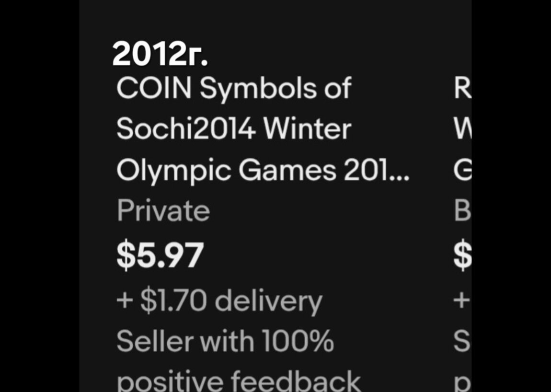Click the second listing's "B" seller label
The image size is (551, 392).
pos(462,211)
